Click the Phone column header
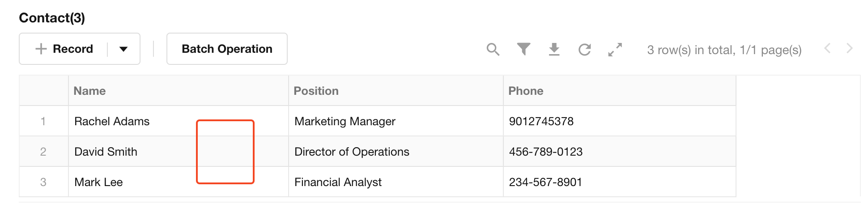The height and width of the screenshot is (212, 868). pyautogui.click(x=526, y=91)
